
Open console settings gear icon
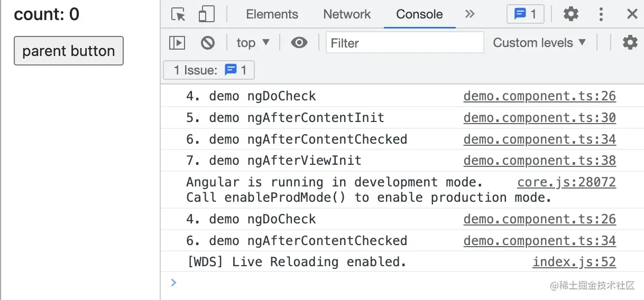pos(630,43)
